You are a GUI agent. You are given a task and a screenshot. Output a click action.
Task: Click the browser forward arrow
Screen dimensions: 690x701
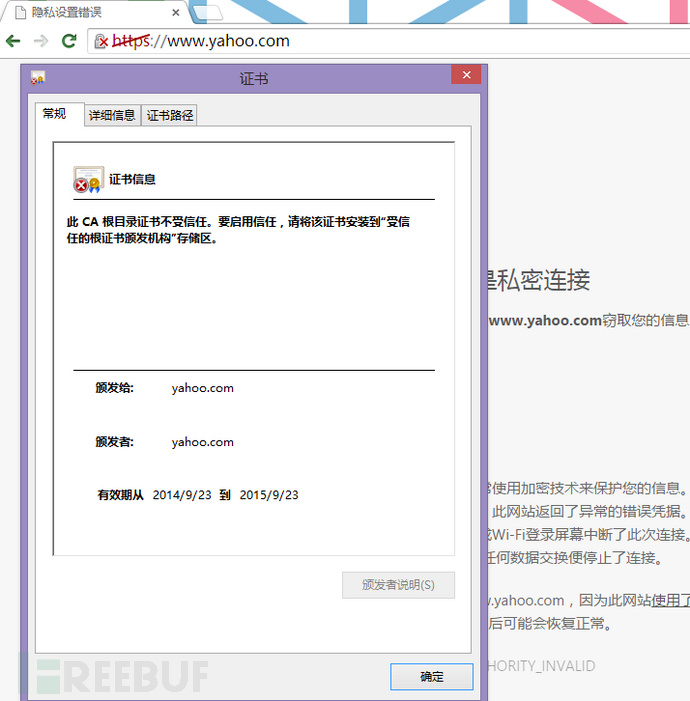(41, 42)
